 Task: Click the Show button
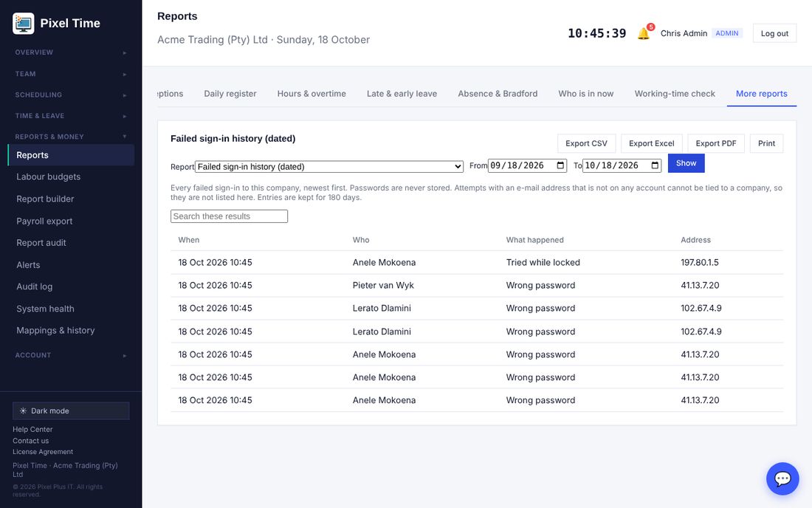coord(686,163)
